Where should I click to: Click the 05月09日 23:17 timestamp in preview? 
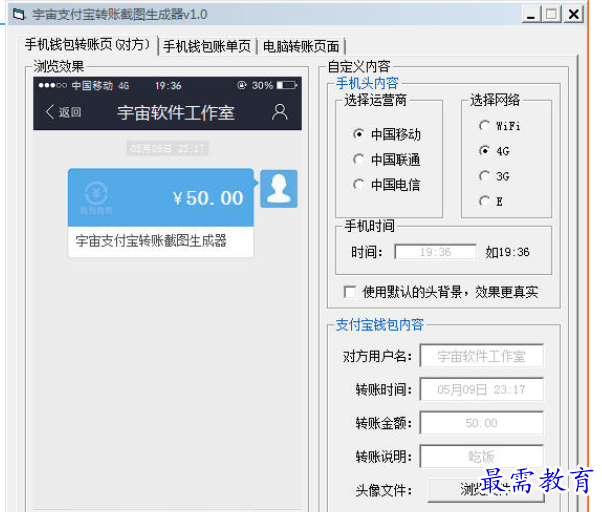click(167, 149)
